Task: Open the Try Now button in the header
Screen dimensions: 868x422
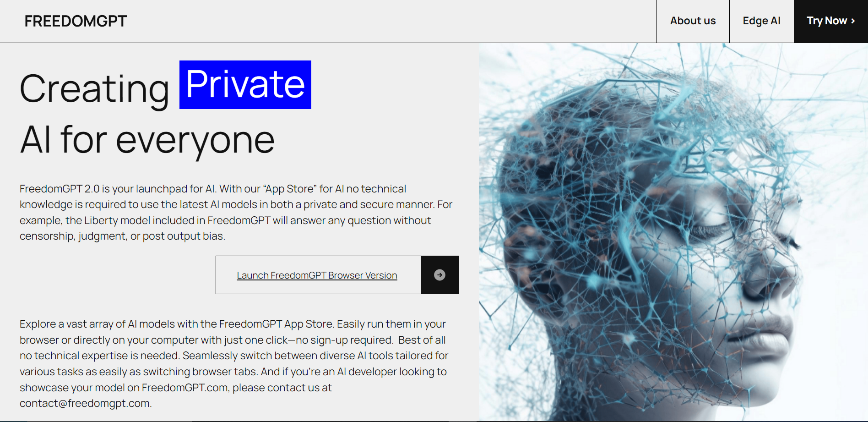Action: click(830, 21)
